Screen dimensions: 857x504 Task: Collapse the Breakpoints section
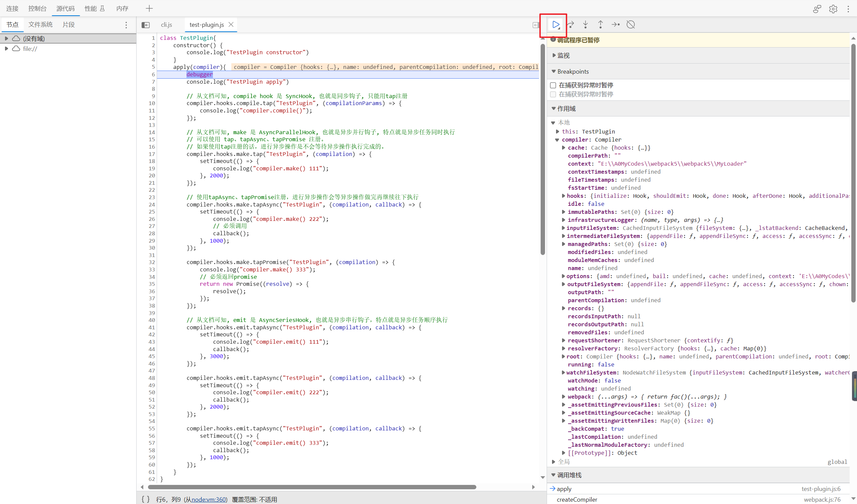point(554,71)
